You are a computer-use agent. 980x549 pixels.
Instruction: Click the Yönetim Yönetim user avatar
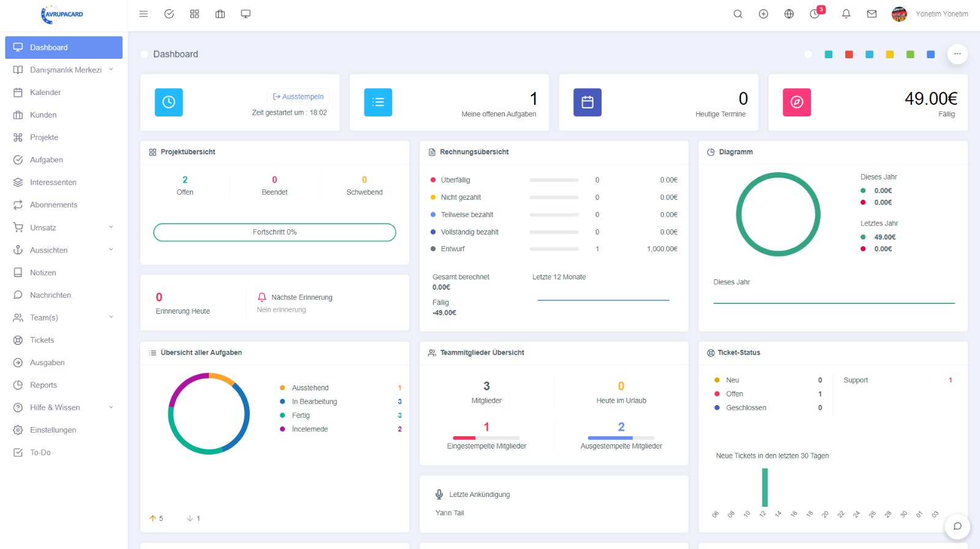[899, 14]
